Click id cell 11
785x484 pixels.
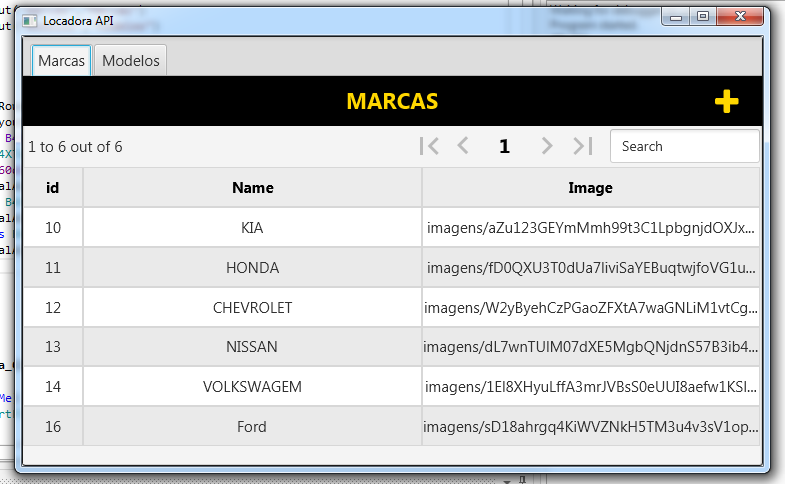click(53, 268)
